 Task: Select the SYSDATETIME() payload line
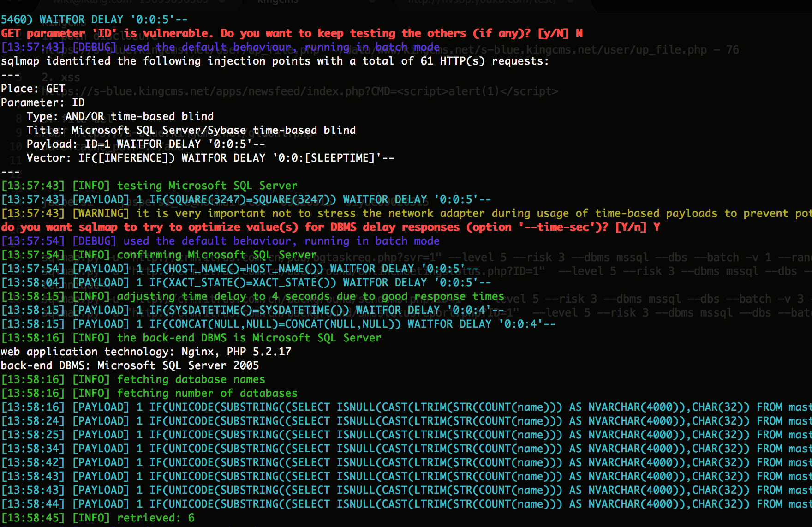[x=252, y=310]
